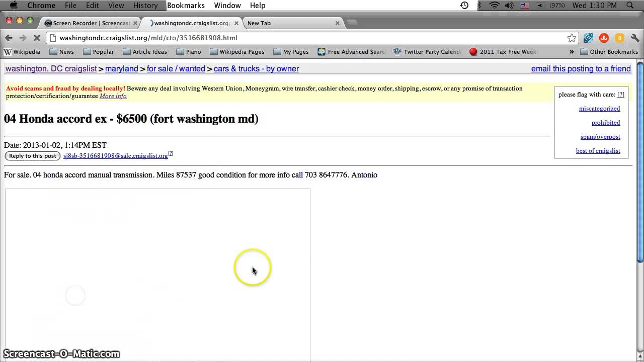This screenshot has height=362, width=644.
Task: Open the More info scam warning link
Action: tap(113, 96)
